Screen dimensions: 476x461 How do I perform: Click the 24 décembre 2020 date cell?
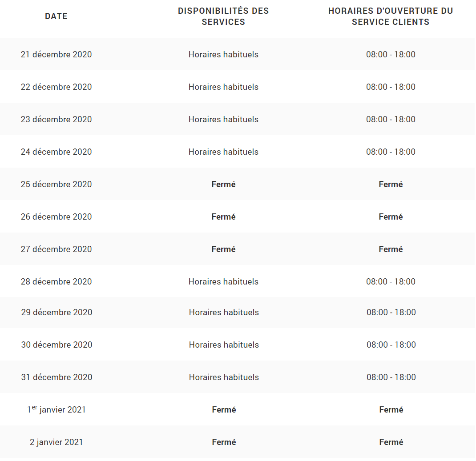pyautogui.click(x=56, y=152)
